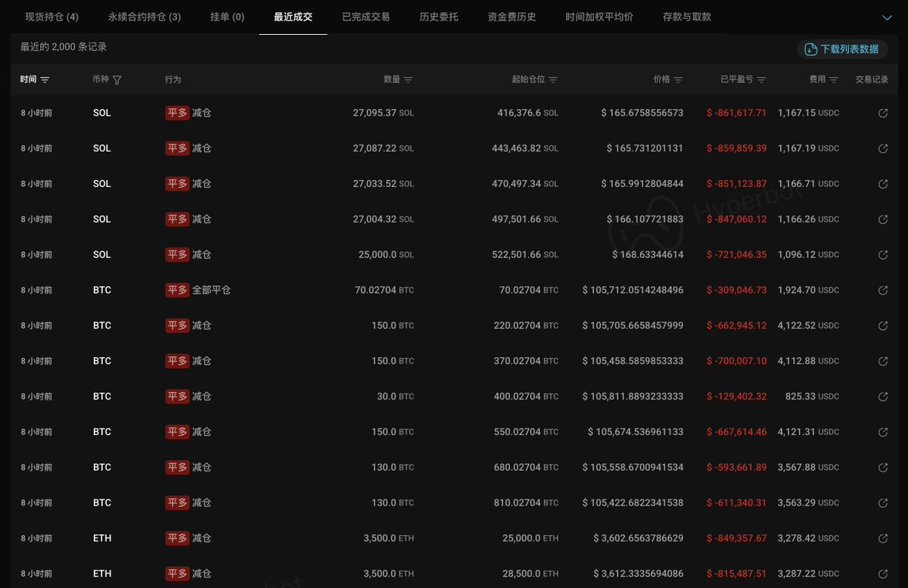Click loss value $ -815,487.51
This screenshot has height=588, width=908.
click(736, 574)
